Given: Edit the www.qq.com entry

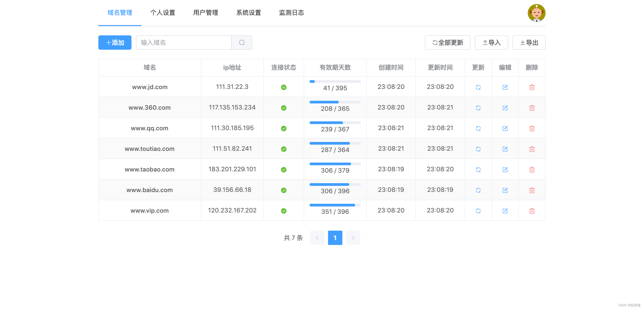Looking at the screenshot, I should pyautogui.click(x=505, y=129).
